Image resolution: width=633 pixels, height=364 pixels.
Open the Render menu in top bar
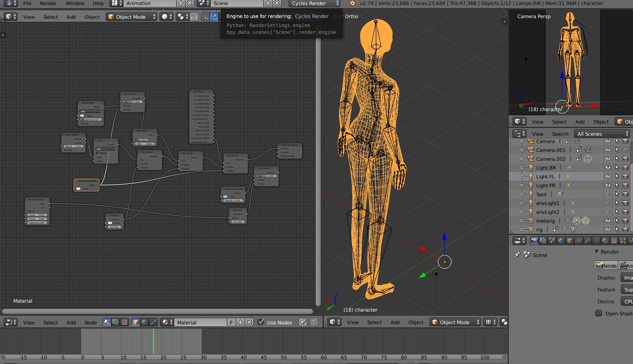click(48, 3)
